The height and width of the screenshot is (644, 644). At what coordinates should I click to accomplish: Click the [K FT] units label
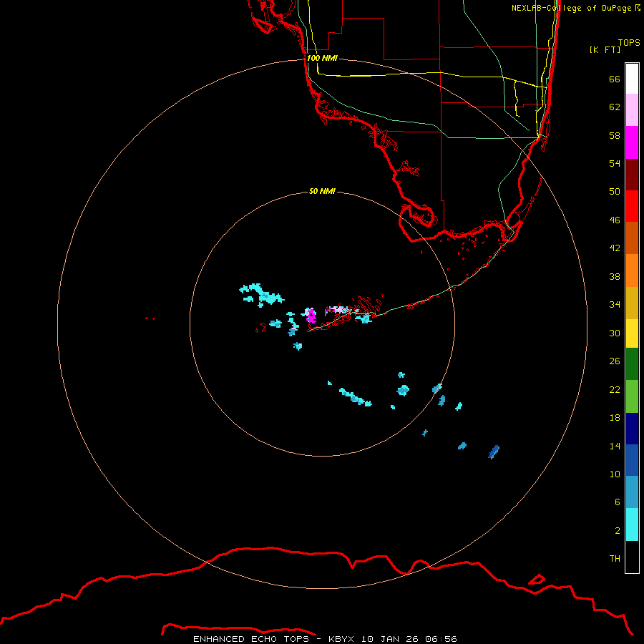(605, 49)
